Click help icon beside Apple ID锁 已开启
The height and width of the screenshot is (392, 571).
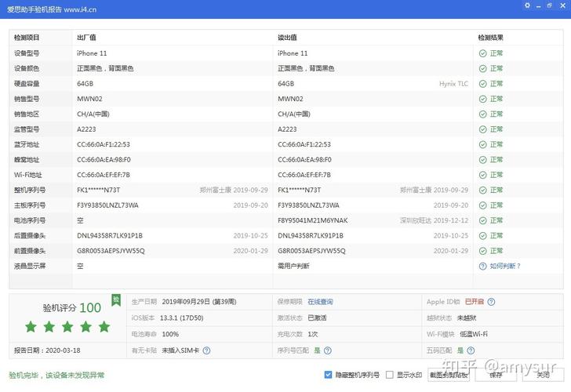point(491,302)
